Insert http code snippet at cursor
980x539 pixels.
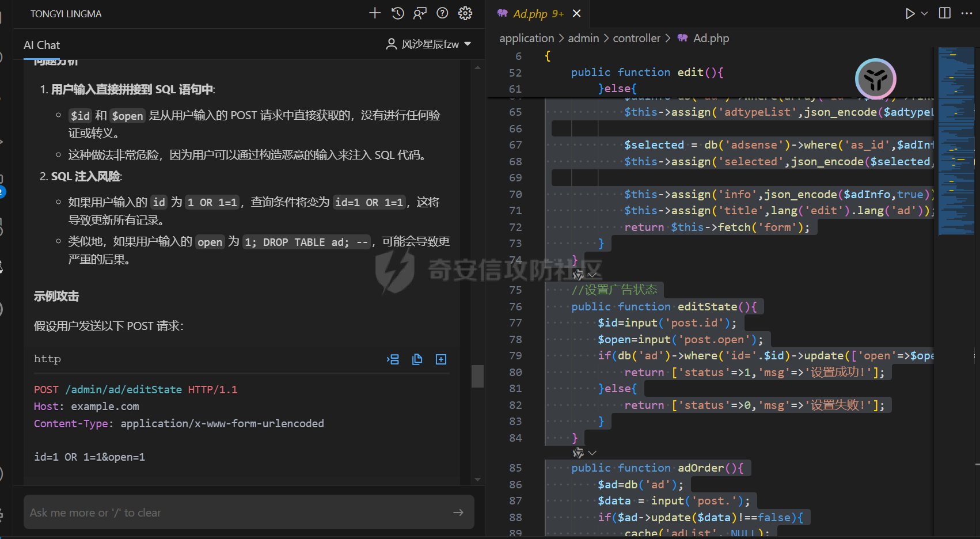pyautogui.click(x=393, y=359)
